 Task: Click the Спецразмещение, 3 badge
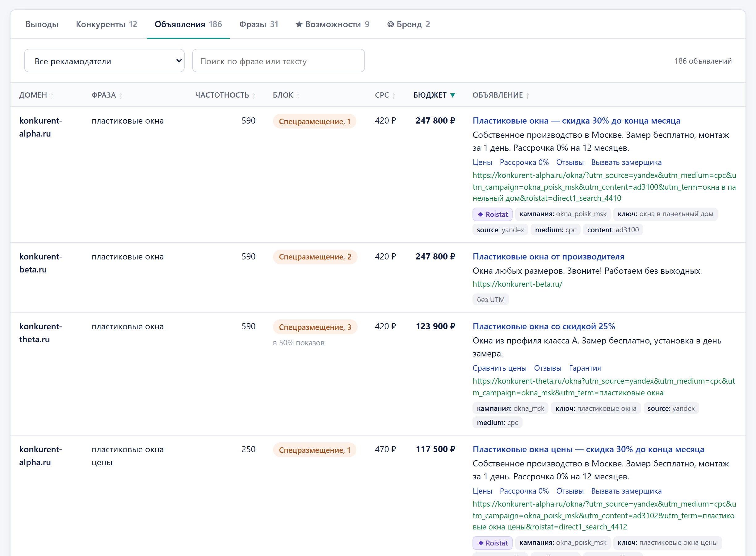315,327
